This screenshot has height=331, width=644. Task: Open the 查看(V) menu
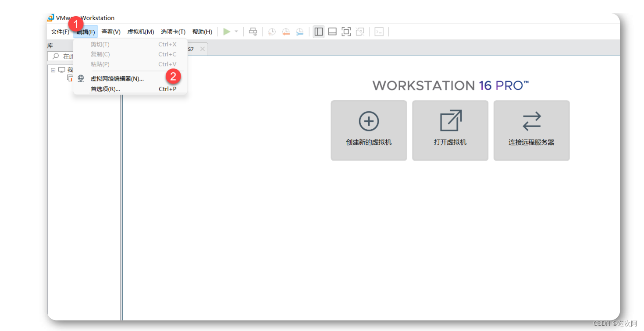tap(111, 32)
